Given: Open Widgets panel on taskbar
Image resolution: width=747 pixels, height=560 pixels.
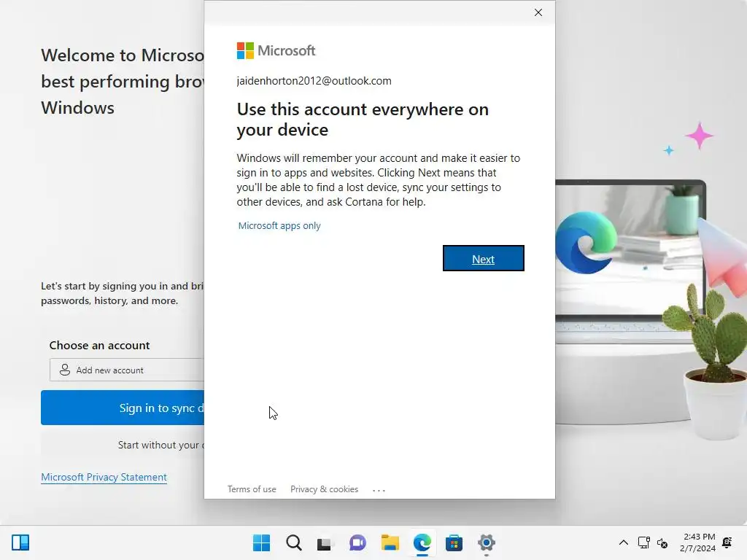Looking at the screenshot, I should [20, 542].
